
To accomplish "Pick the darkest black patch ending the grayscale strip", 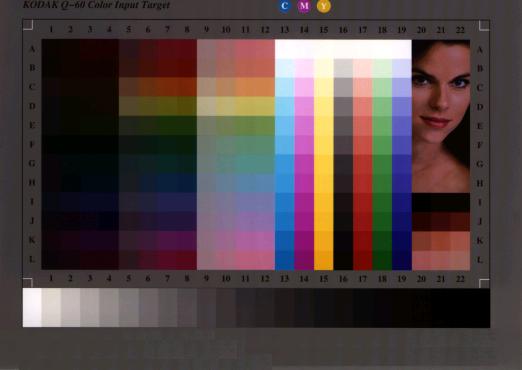I will coord(480,308).
